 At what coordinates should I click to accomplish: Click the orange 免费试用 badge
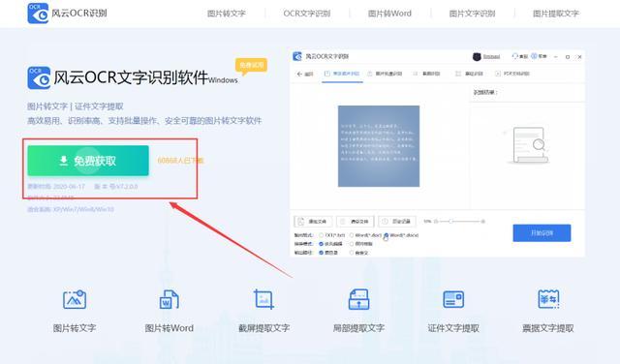coord(251,65)
